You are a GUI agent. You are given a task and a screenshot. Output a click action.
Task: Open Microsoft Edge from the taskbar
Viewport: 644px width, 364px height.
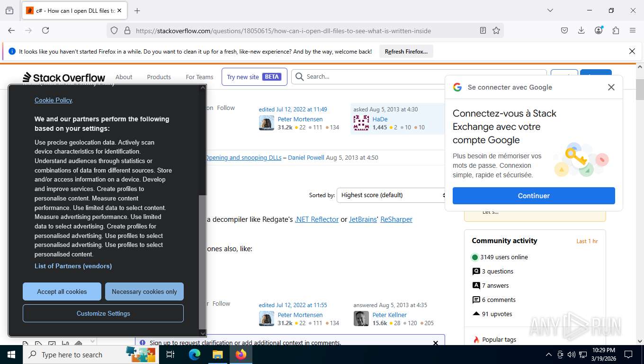(194, 355)
